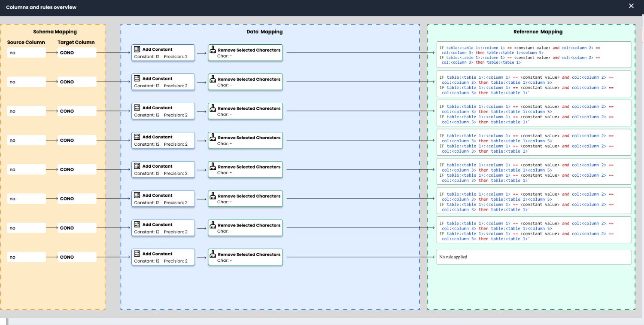The height and width of the screenshot is (325, 644).
Task: Select the No rule applied box
Action: click(534, 257)
